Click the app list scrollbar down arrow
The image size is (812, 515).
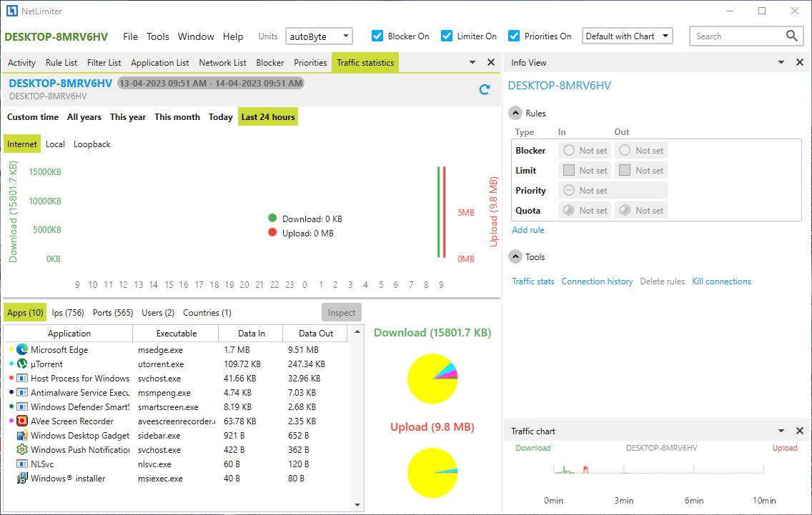[x=357, y=505]
